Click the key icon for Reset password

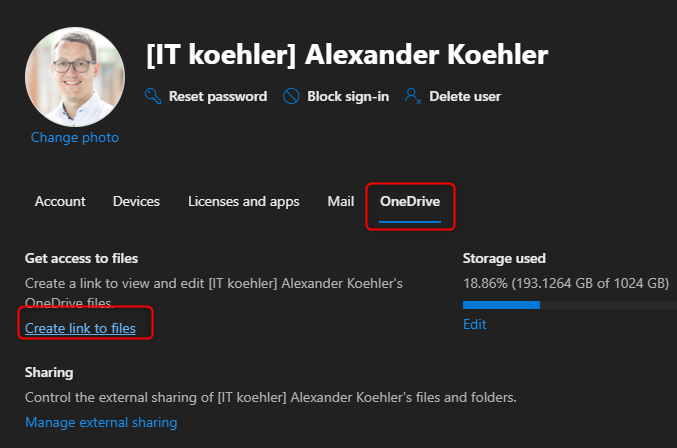(153, 97)
